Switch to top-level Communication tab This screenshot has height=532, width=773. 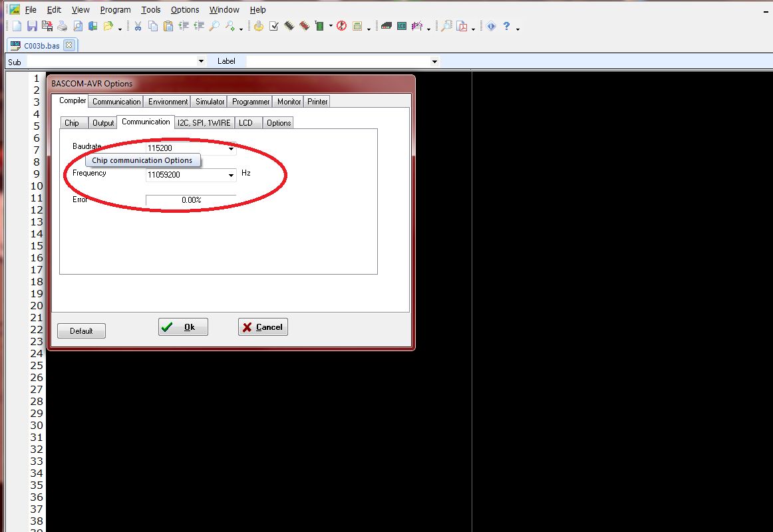tap(116, 102)
